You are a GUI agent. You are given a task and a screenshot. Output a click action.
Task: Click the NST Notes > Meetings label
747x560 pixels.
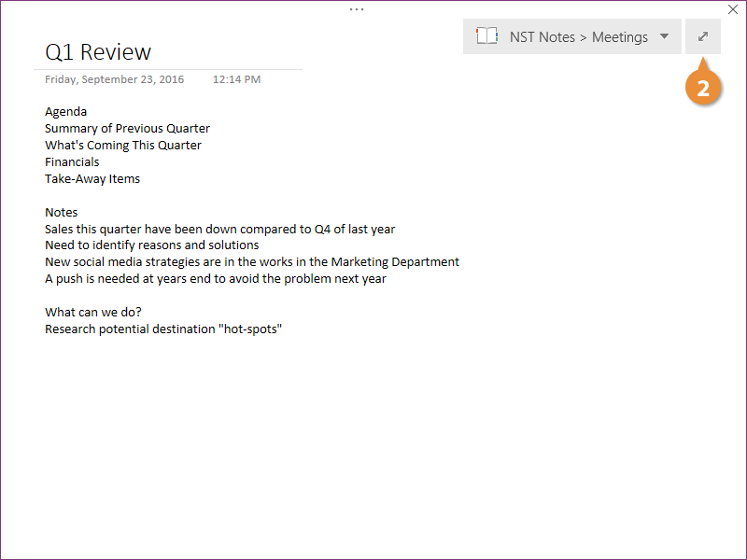pyautogui.click(x=578, y=37)
